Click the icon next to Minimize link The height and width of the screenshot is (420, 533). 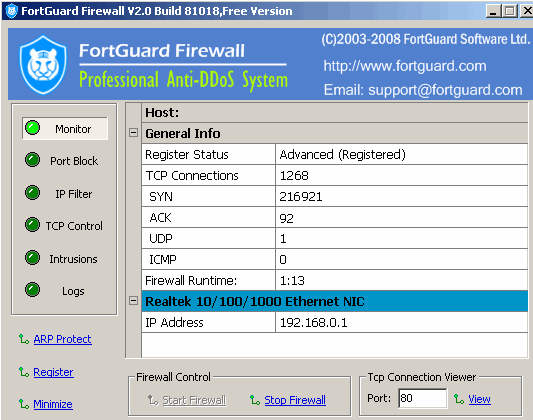point(24,404)
